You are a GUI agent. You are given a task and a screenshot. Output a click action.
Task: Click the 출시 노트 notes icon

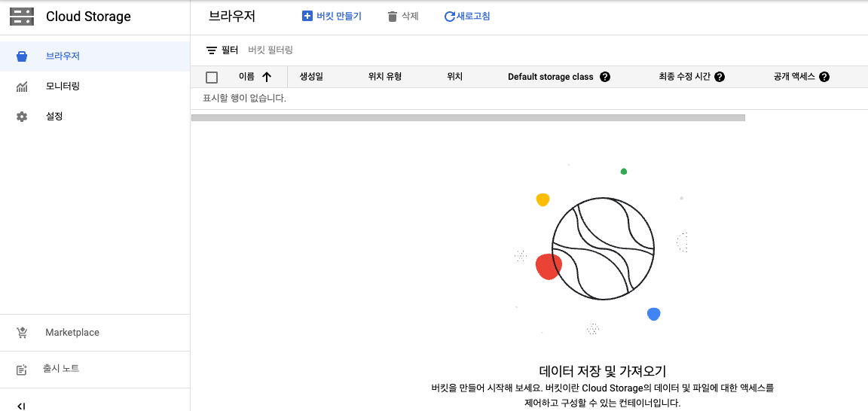pyautogui.click(x=22, y=370)
